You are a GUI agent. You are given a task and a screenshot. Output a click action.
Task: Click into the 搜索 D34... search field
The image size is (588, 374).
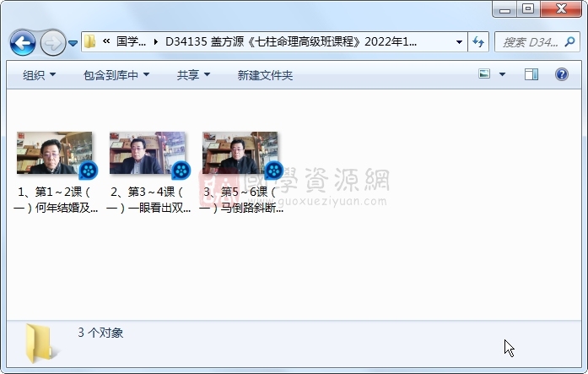531,42
